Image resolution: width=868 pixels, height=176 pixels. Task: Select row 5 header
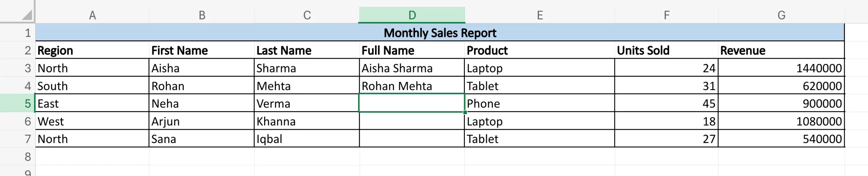pos(18,103)
